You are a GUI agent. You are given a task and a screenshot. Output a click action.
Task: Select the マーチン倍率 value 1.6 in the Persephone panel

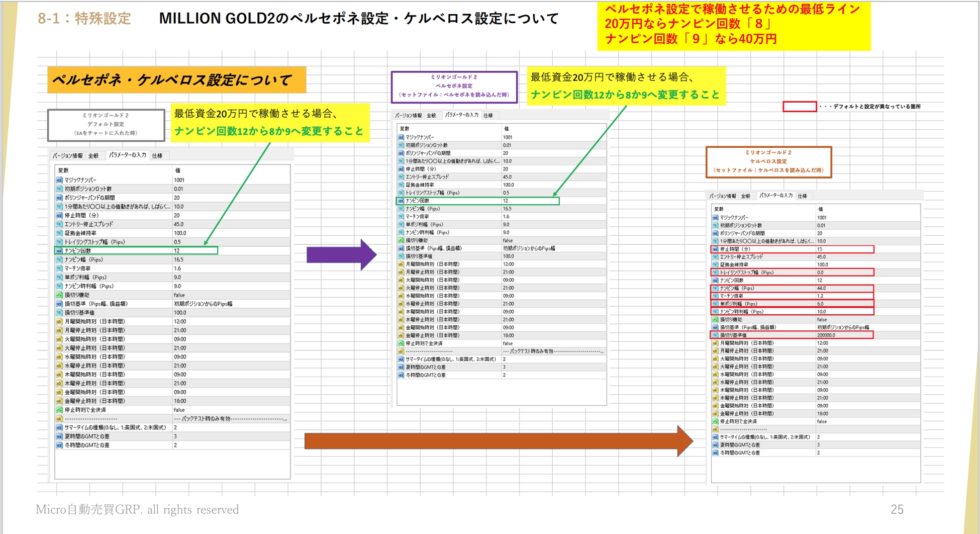coord(506,217)
